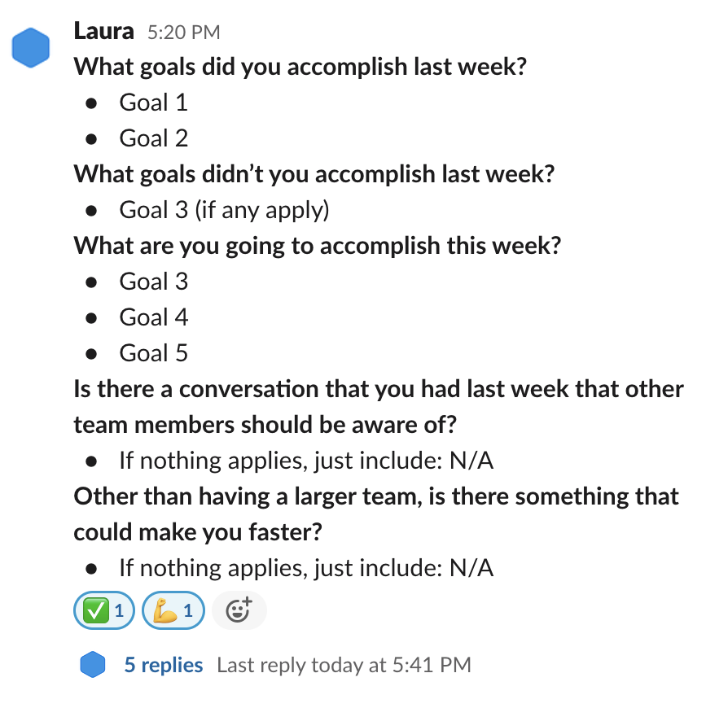Click the "Is there a conversation" question
This screenshot has height=708, width=728.
coord(379,389)
